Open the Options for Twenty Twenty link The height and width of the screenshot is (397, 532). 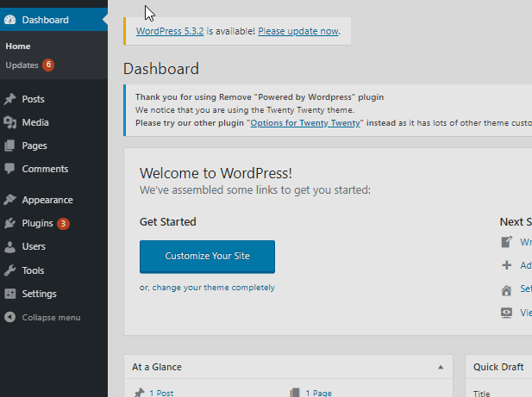click(305, 123)
